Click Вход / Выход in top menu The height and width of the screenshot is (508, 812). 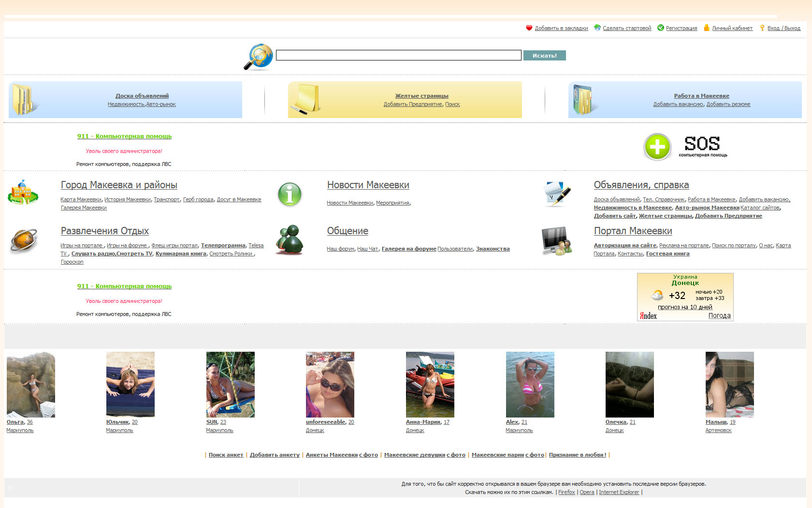click(783, 28)
